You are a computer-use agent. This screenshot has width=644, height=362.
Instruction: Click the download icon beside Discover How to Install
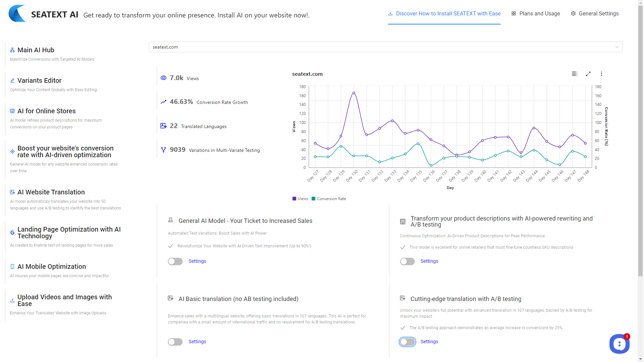390,14
